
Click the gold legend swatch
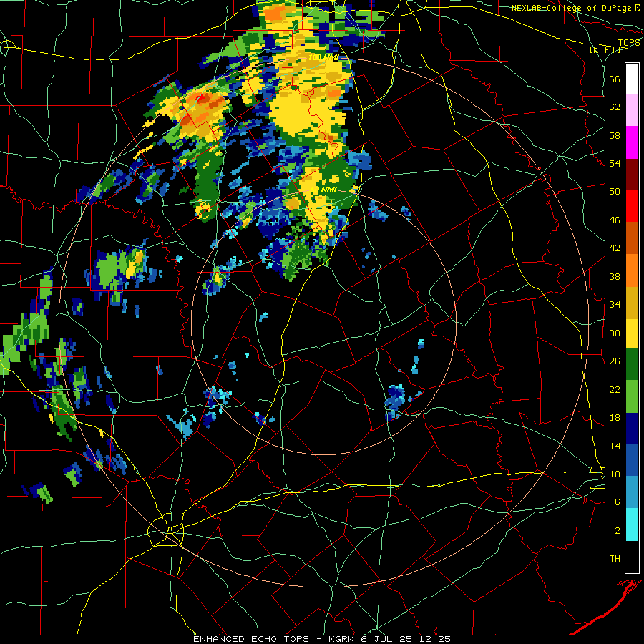632,303
